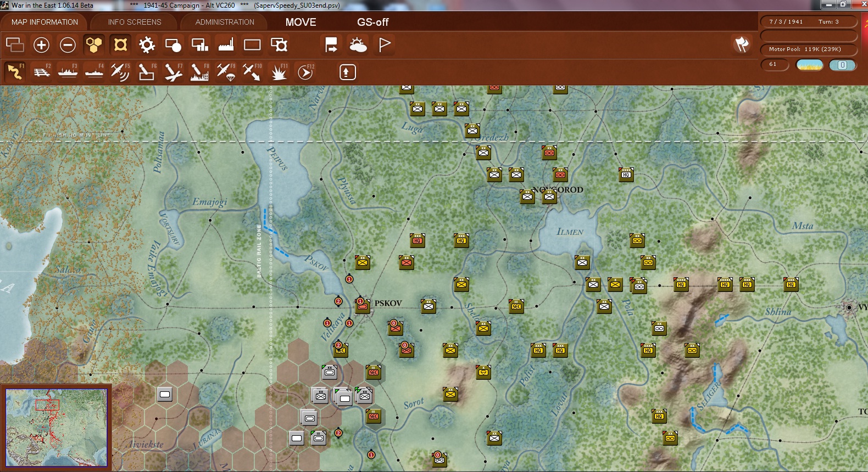The height and width of the screenshot is (472, 868).
Task: Zoom in the map with plus icon
Action: point(41,45)
